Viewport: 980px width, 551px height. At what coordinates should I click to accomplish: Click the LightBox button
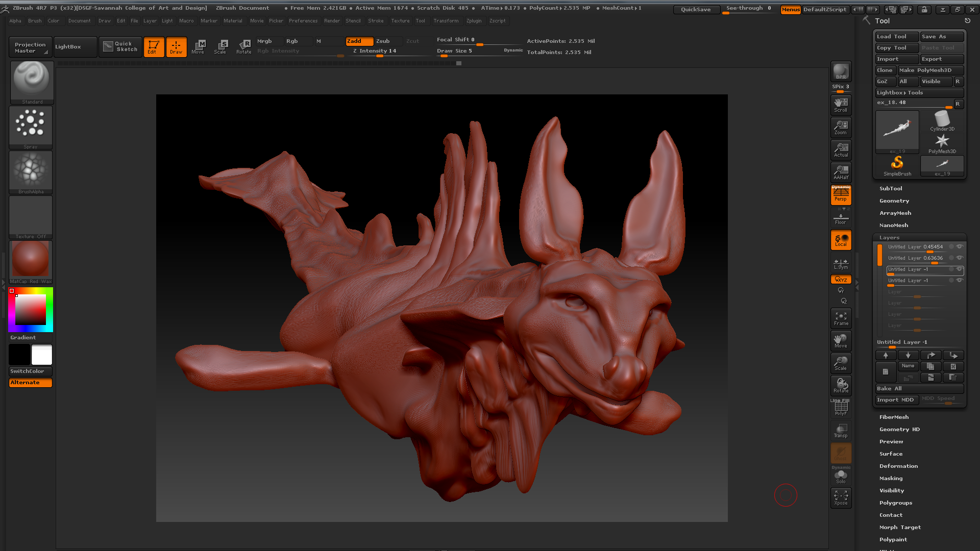(76, 47)
